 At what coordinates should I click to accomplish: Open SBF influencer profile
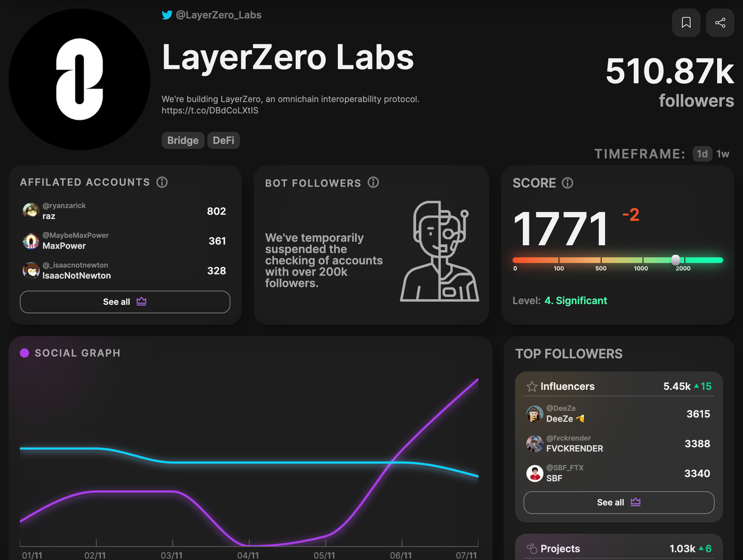click(619, 473)
